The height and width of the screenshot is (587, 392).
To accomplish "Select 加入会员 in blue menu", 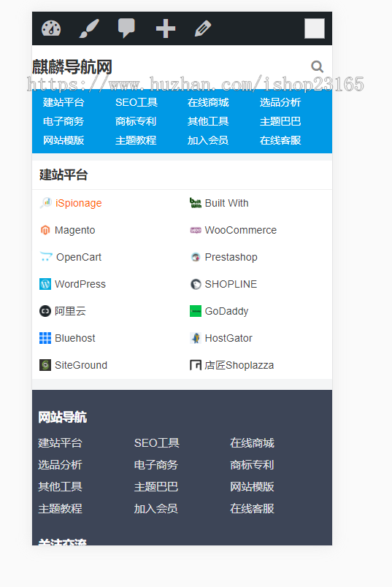I will pyautogui.click(x=208, y=140).
